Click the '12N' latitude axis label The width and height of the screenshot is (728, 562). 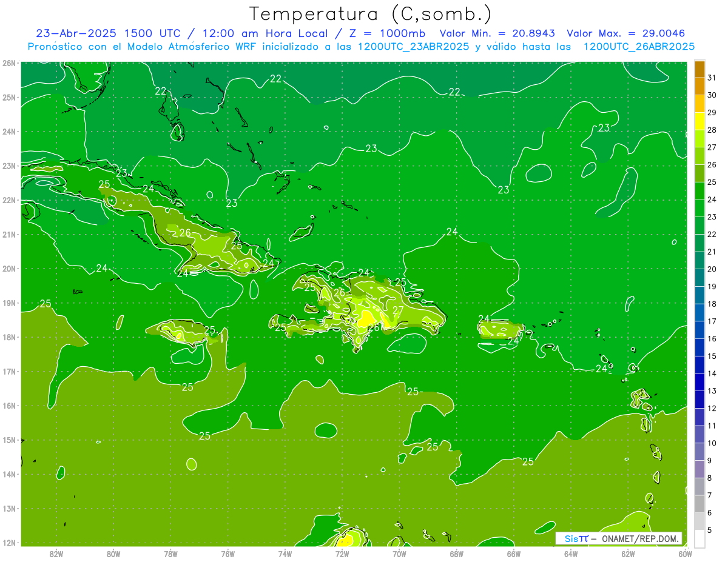8,543
